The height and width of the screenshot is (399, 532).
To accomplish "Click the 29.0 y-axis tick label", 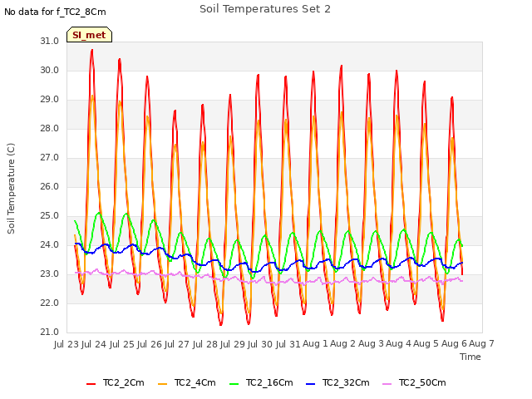I will point(50,100).
